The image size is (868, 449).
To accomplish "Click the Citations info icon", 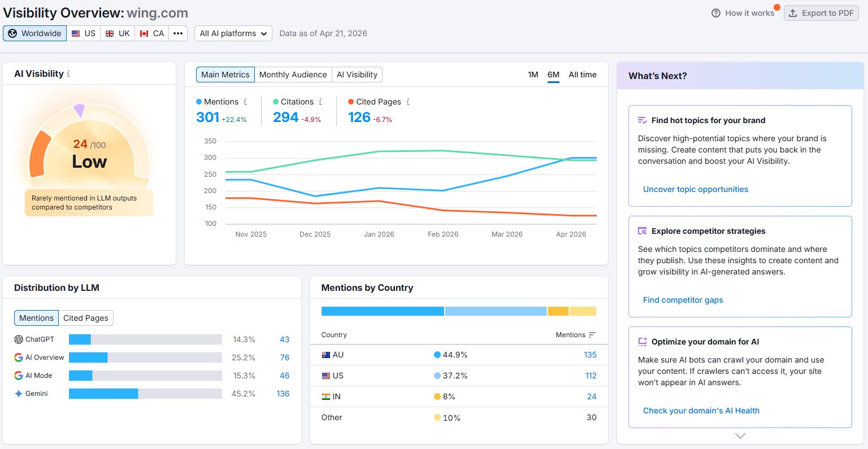I will (x=320, y=102).
